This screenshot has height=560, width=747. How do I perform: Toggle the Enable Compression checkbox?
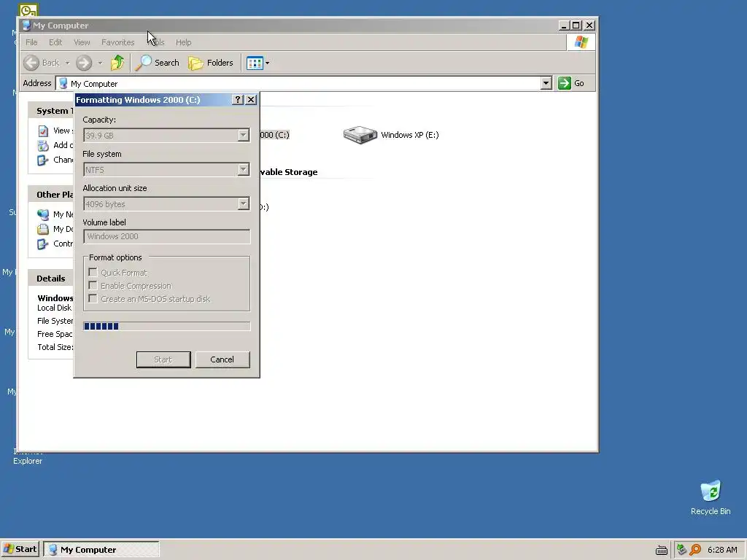[93, 286]
